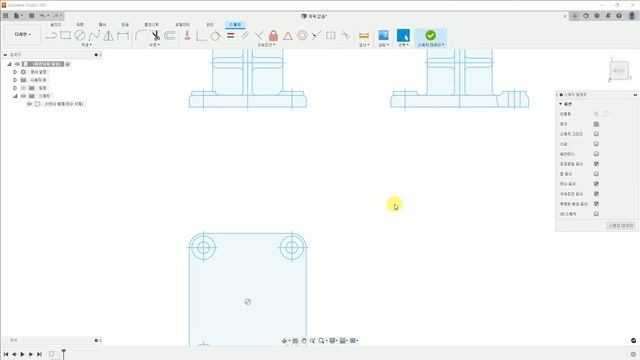
Task: Click the Insert image icon
Action: (x=383, y=36)
